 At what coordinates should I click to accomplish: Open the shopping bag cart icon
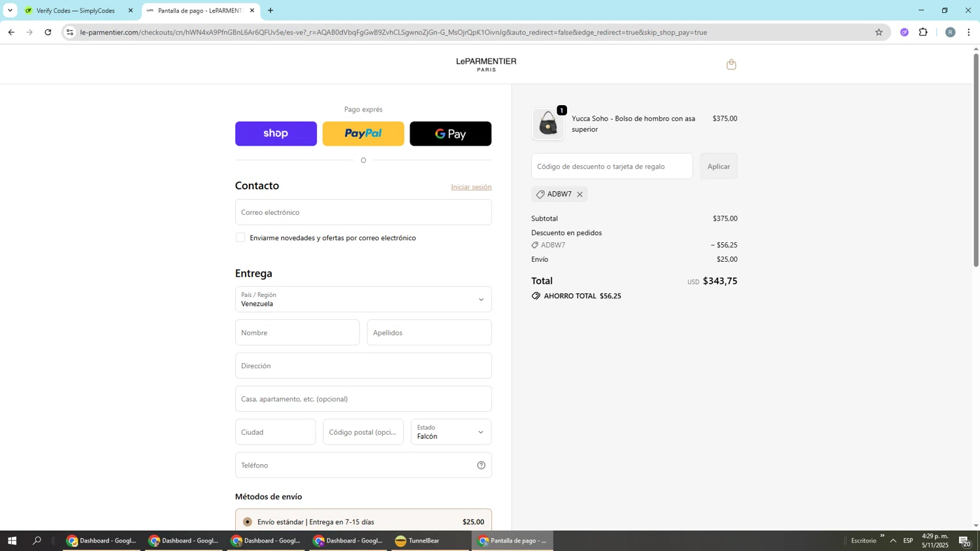(x=731, y=64)
